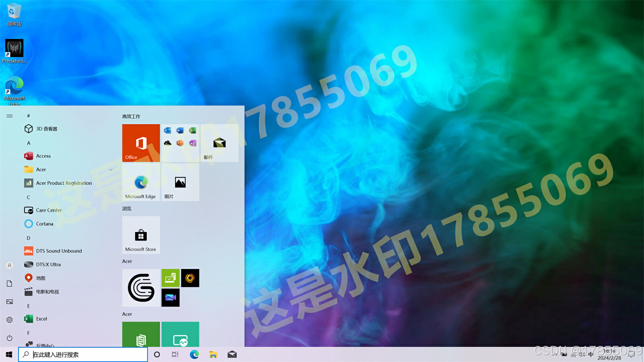
Task: Open the PowerDirector video camera tile
Action: click(x=171, y=298)
